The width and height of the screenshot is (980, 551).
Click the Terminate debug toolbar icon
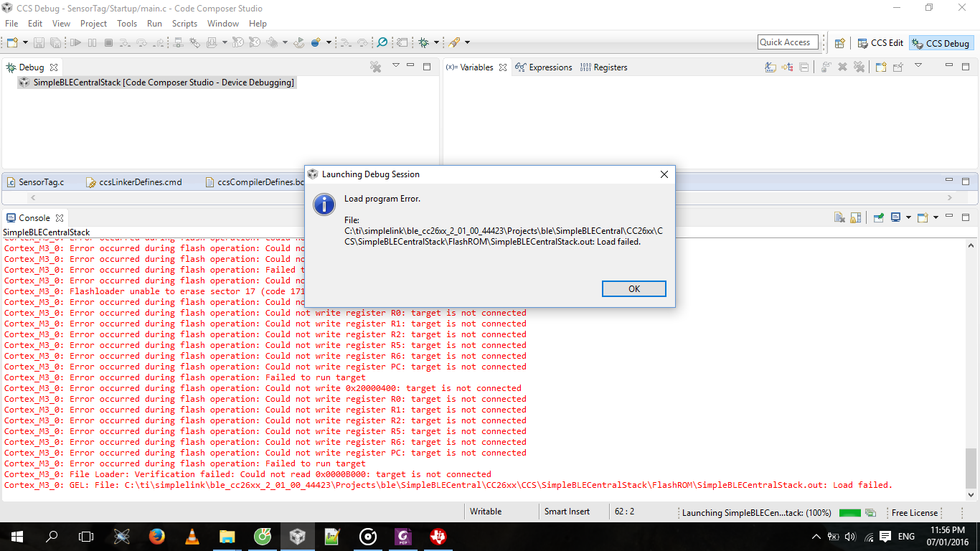pyautogui.click(x=108, y=42)
